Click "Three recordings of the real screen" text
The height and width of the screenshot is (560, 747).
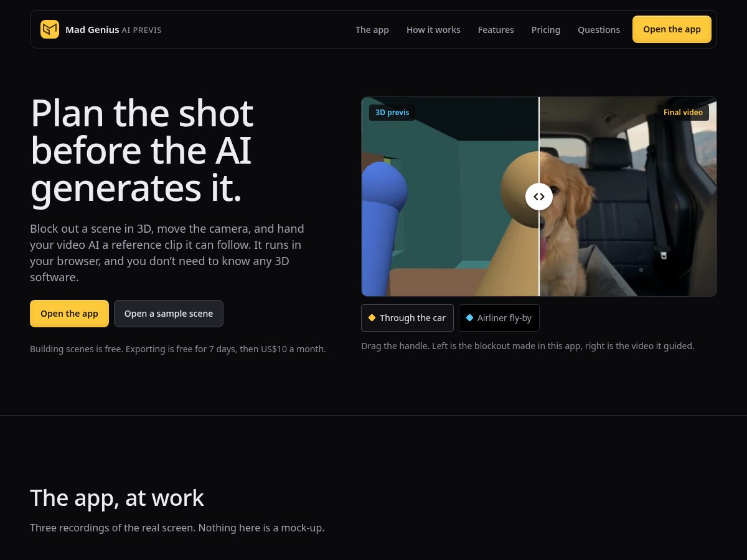[x=177, y=528]
